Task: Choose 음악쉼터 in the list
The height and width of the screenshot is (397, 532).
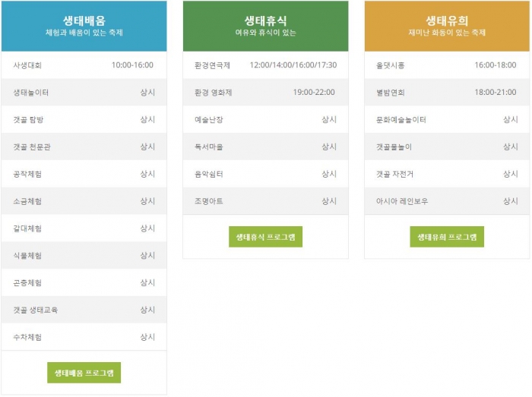Action: click(265, 174)
